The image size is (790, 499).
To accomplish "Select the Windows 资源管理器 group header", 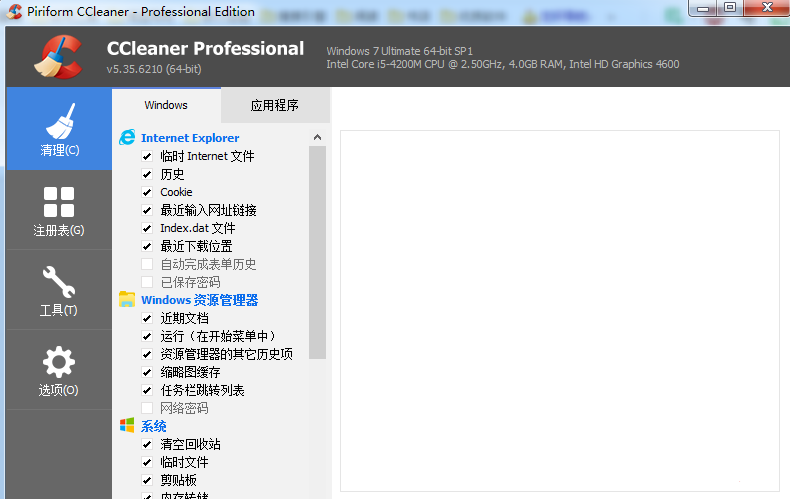I will coord(199,300).
